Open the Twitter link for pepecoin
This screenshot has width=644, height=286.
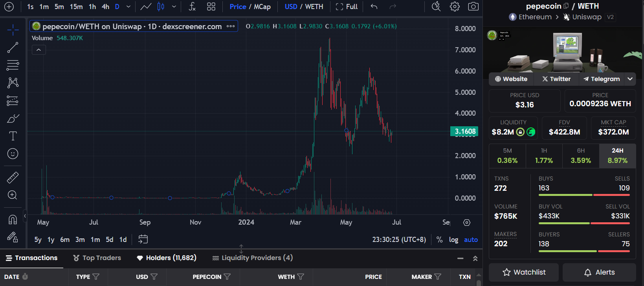(556, 79)
